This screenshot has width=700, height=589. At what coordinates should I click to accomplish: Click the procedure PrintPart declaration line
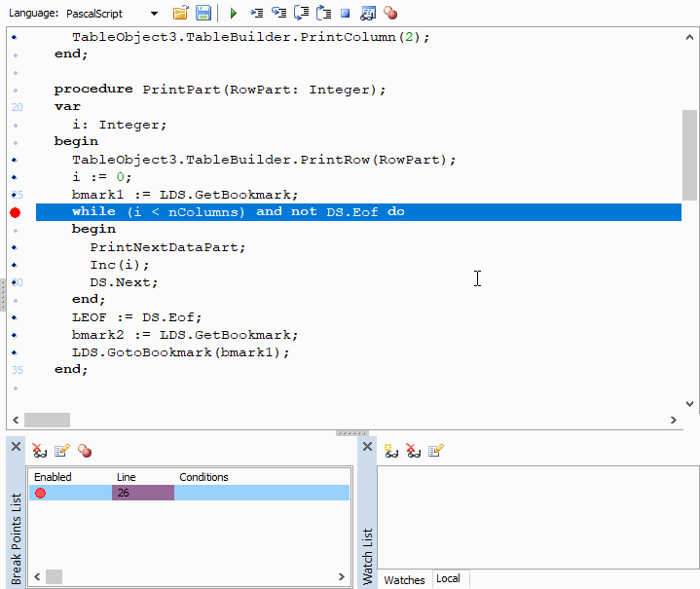(x=220, y=90)
